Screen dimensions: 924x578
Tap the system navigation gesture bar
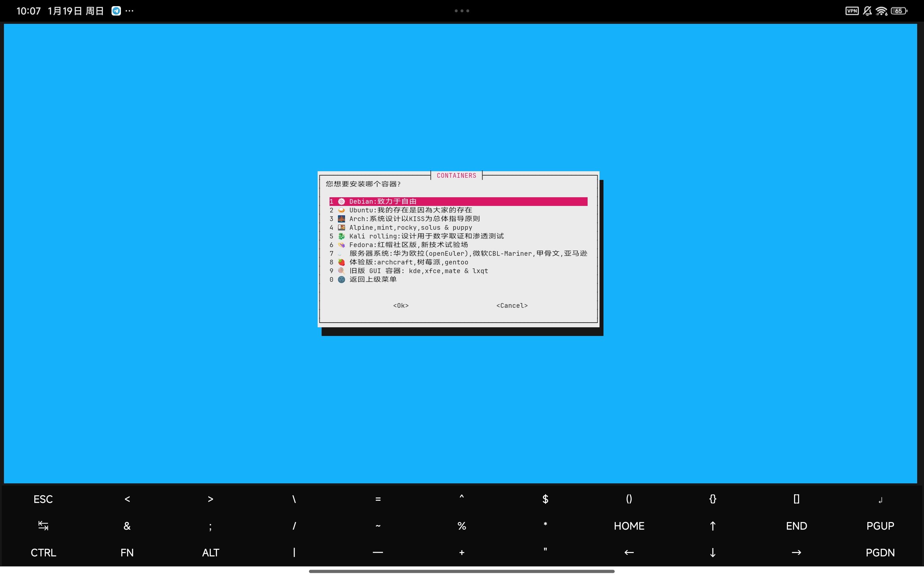462,571
